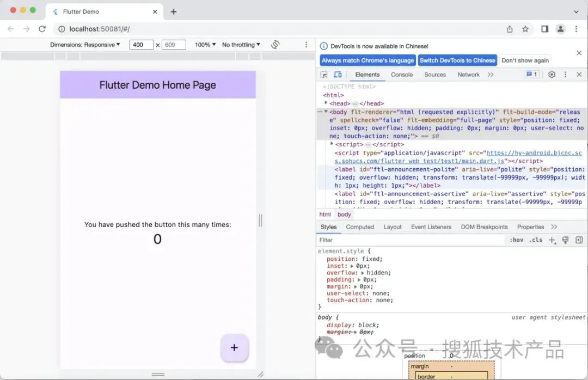The image size is (588, 380).
Task: Tap the Flutter plus floating button
Action: click(x=234, y=348)
